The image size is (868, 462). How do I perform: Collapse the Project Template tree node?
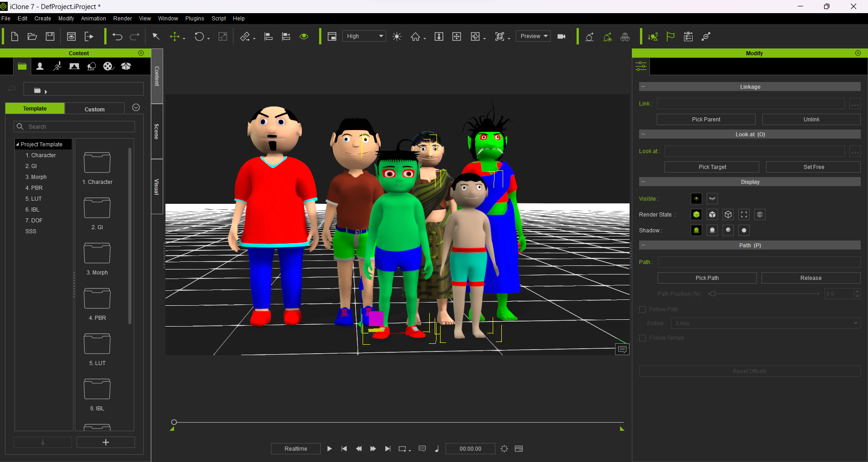click(18, 144)
